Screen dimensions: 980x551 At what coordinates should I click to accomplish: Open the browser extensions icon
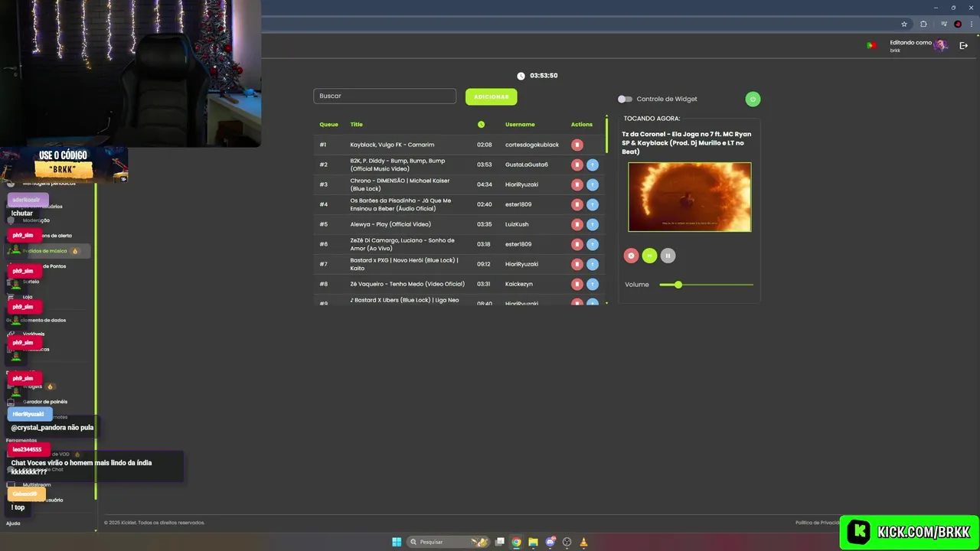(923, 24)
